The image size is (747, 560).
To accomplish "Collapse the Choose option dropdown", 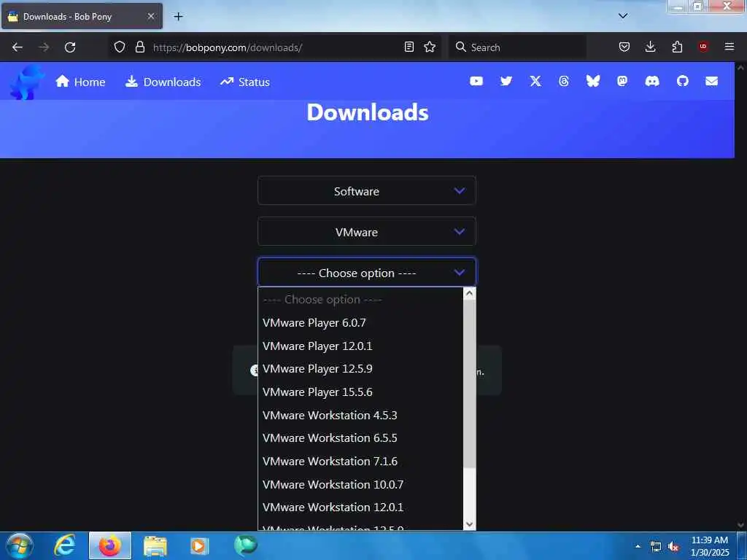I will point(367,273).
